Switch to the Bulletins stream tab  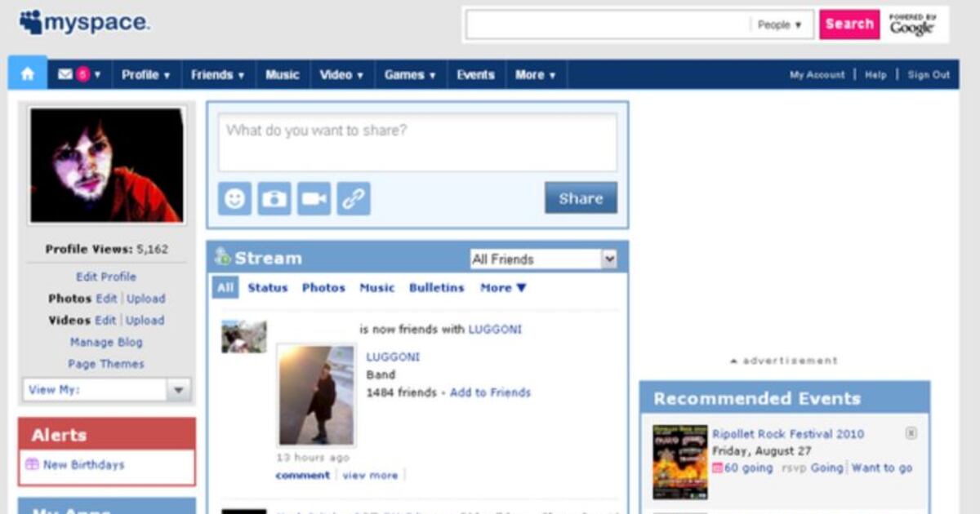click(x=437, y=287)
